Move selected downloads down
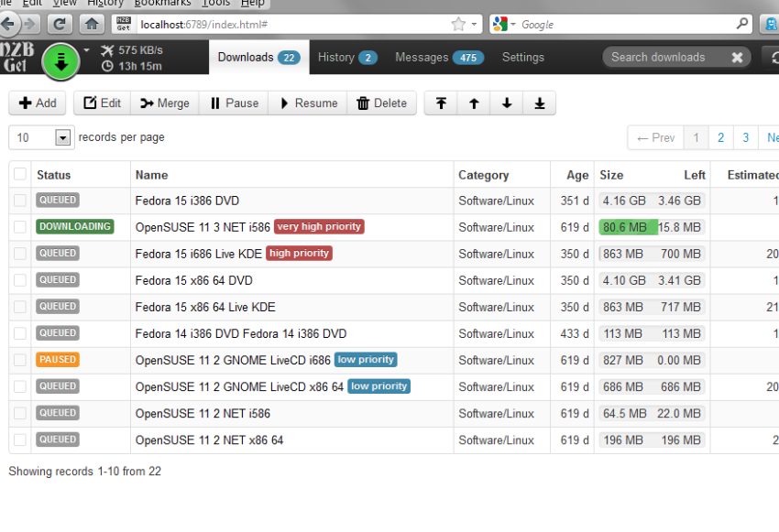 point(507,103)
